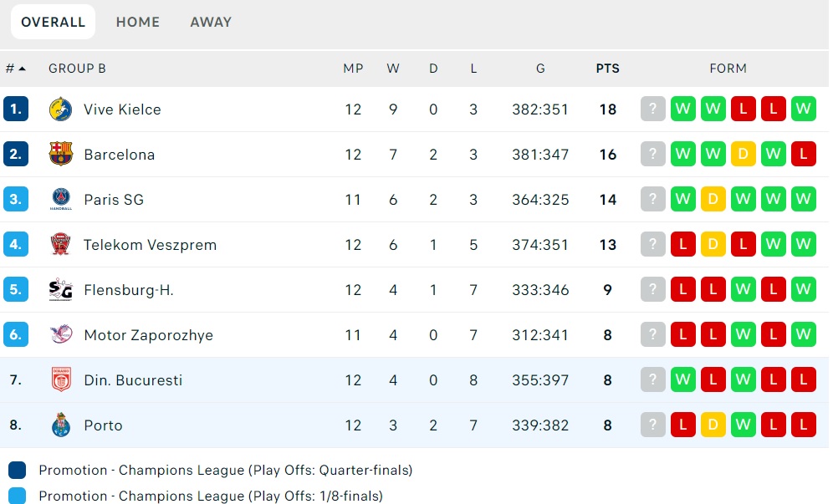The image size is (833, 504).
Task: Select the Overall standings tab
Action: tap(53, 23)
